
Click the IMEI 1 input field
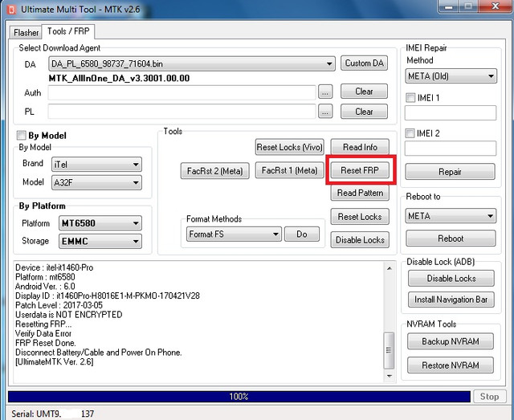click(451, 112)
